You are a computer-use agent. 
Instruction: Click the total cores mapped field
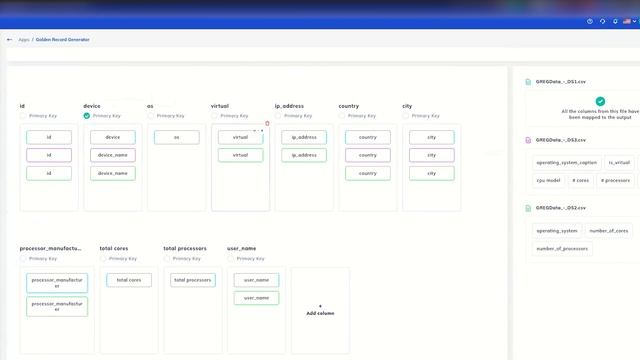pos(129,280)
